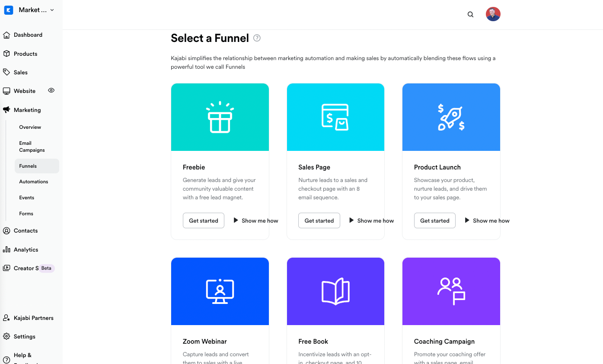Click the Sales Page card title
Screen dimensions: 603x364
[314, 167]
